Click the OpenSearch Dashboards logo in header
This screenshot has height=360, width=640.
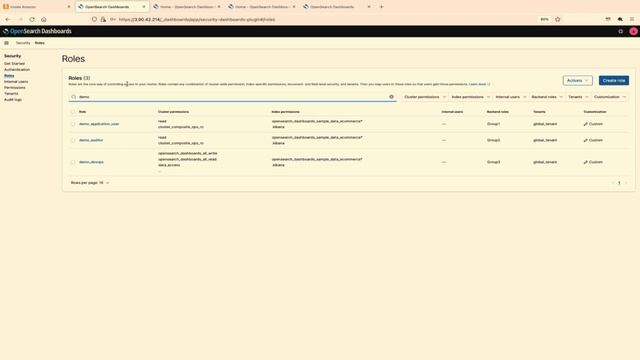tap(37, 31)
